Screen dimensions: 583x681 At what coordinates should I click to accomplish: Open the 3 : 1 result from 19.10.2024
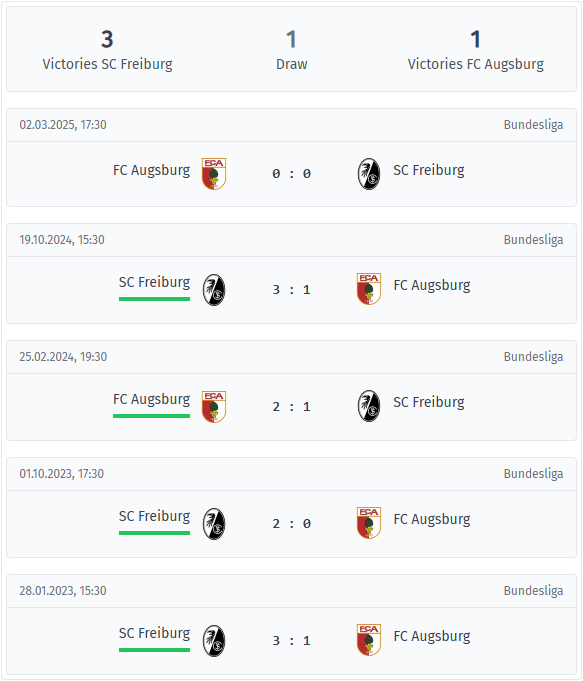292,290
